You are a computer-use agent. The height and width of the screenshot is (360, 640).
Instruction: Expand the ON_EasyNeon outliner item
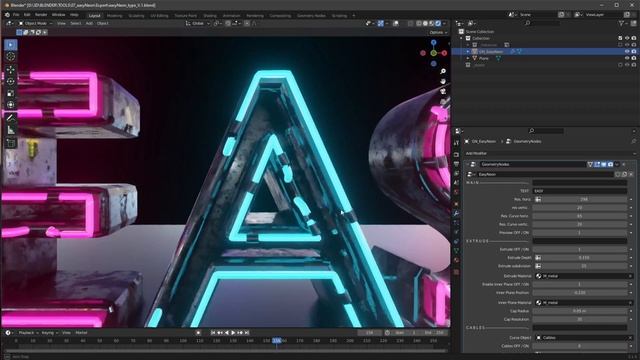click(x=468, y=52)
